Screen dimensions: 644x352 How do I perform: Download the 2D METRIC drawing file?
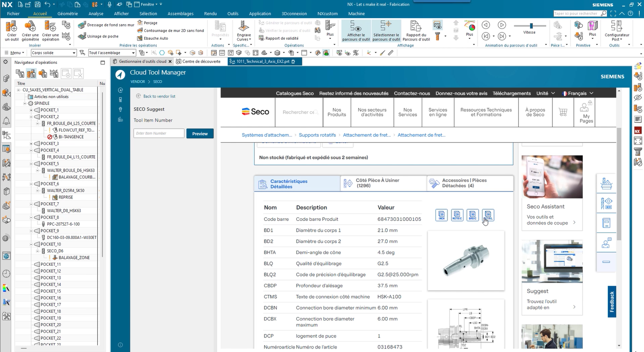click(x=457, y=215)
